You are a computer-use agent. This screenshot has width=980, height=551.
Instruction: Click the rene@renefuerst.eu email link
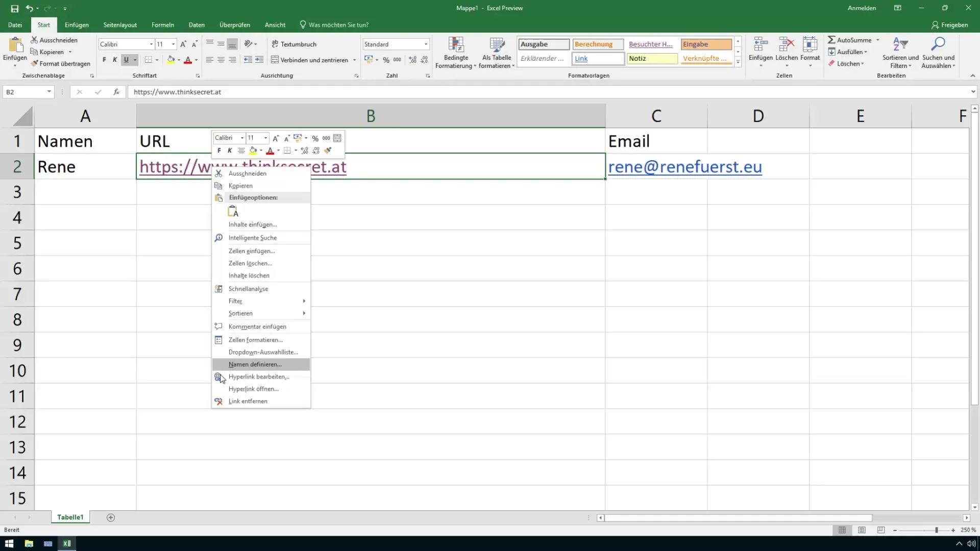point(685,167)
